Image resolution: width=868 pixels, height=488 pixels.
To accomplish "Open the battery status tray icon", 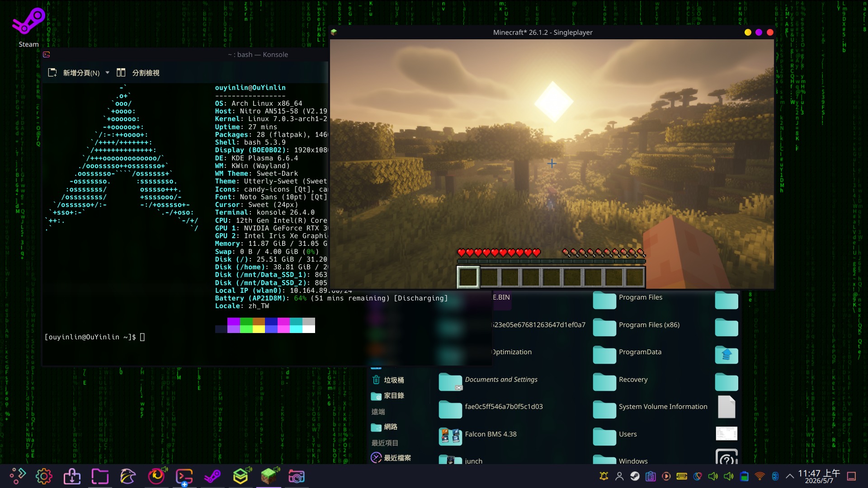I will pos(744,476).
